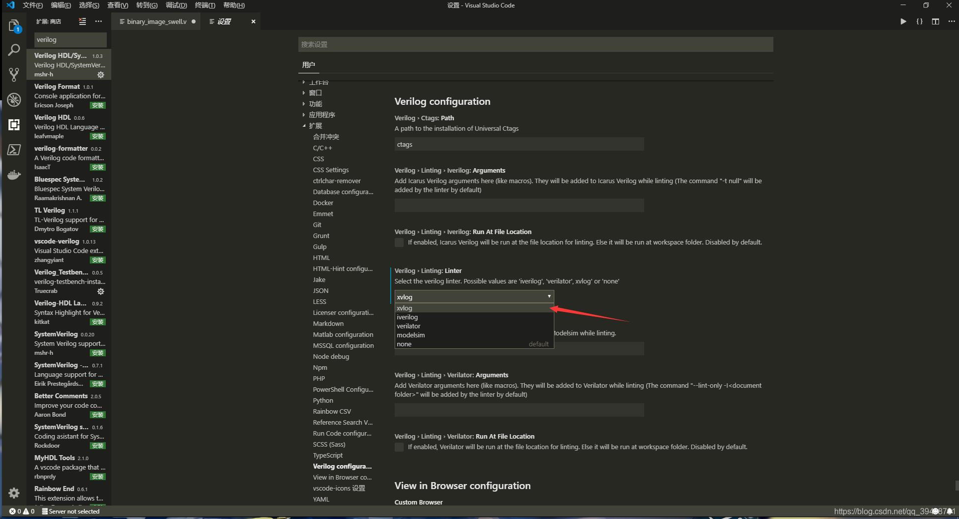Enable Iverilog Run At File Location checkbox
The height and width of the screenshot is (519, 959).
click(x=399, y=243)
